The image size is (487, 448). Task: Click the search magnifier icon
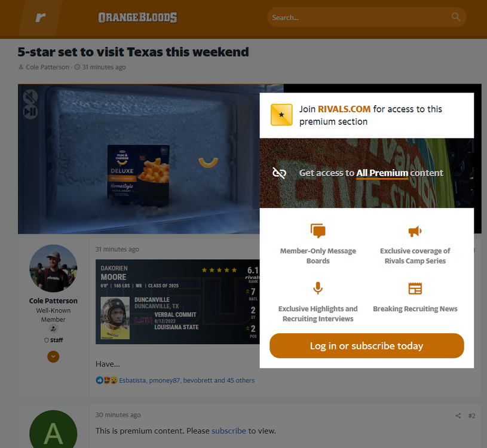(456, 17)
